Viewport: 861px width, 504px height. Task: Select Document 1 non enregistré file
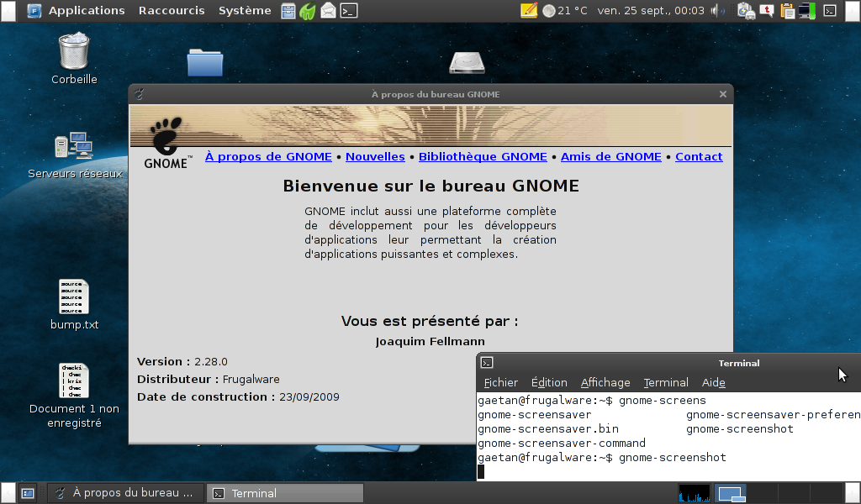tap(74, 396)
